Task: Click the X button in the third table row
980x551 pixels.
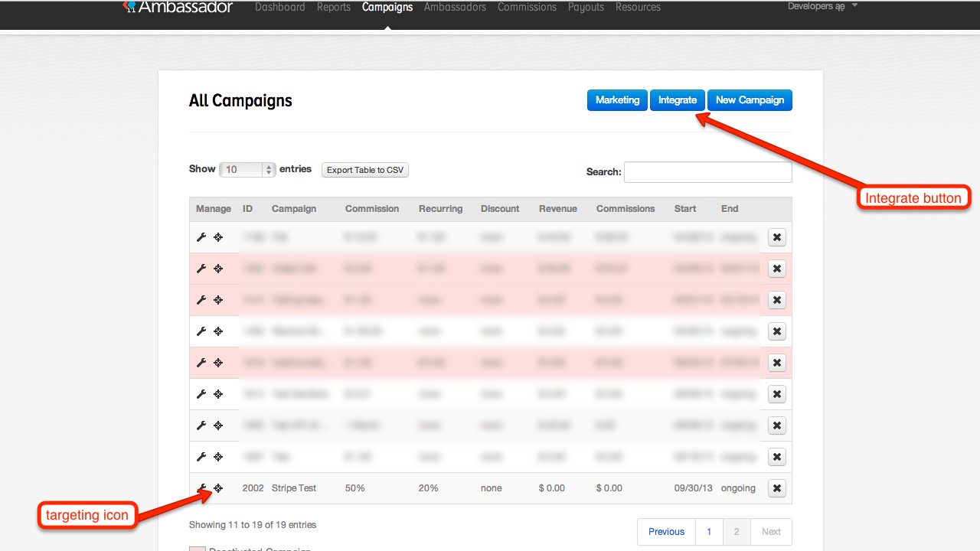Action: pyautogui.click(x=776, y=300)
